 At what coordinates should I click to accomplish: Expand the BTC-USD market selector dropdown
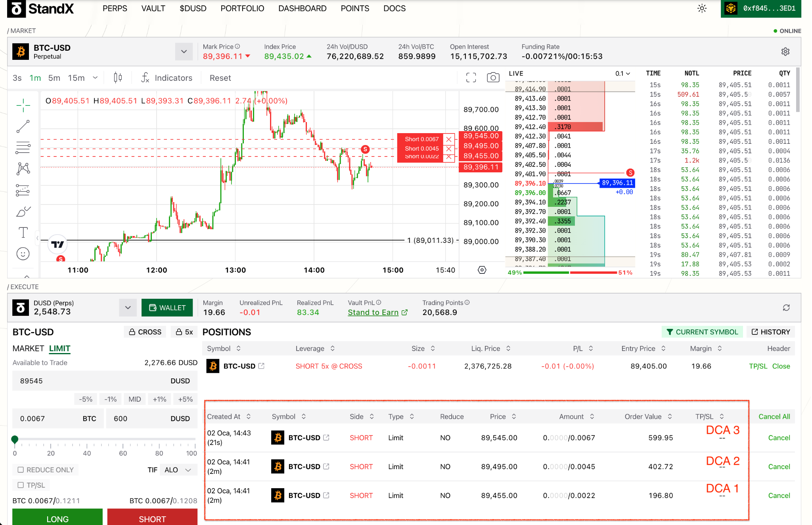(184, 52)
